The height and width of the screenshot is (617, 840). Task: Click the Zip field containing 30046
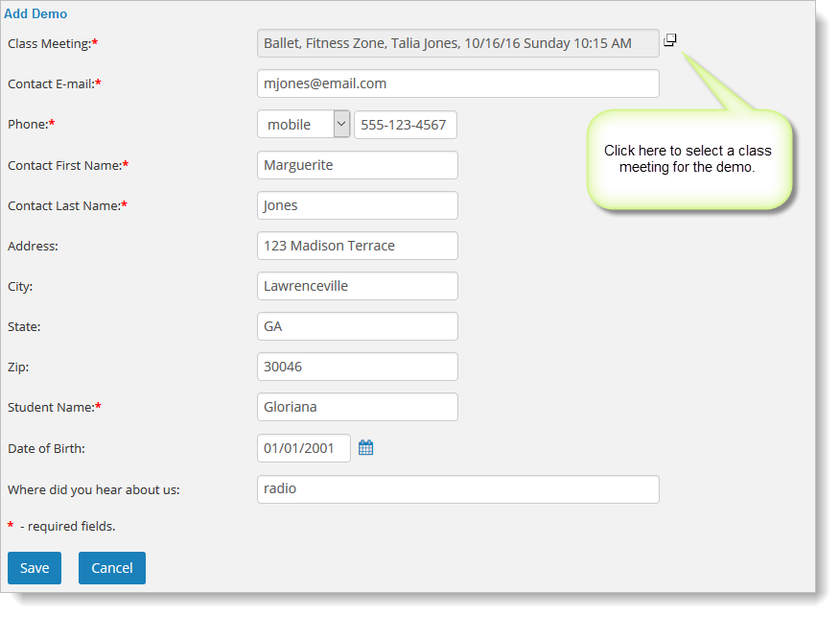click(x=357, y=367)
